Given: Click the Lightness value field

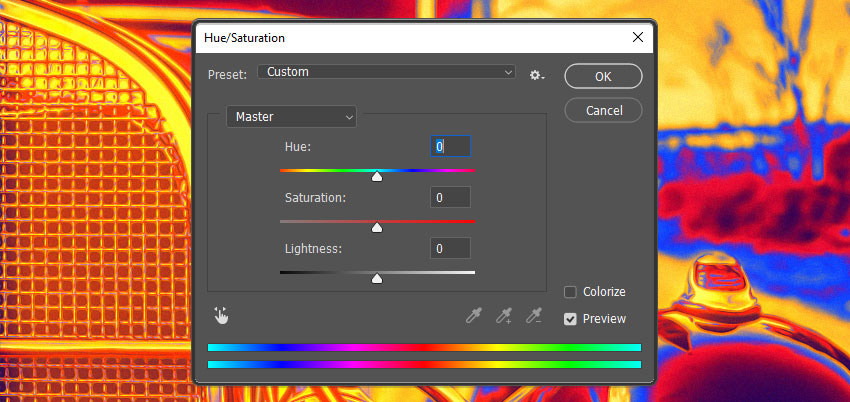Looking at the screenshot, I should click(450, 248).
